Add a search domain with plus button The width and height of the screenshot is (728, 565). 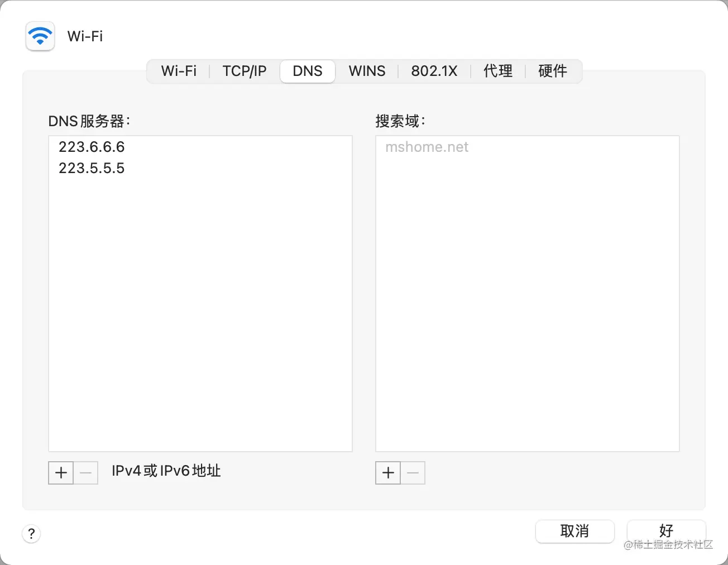(x=388, y=473)
